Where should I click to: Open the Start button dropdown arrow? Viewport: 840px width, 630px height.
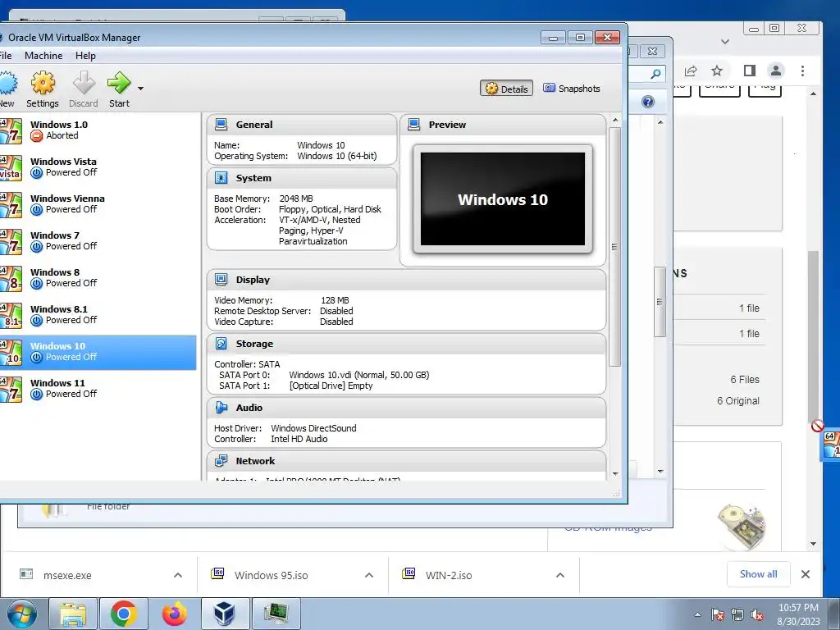click(140, 89)
